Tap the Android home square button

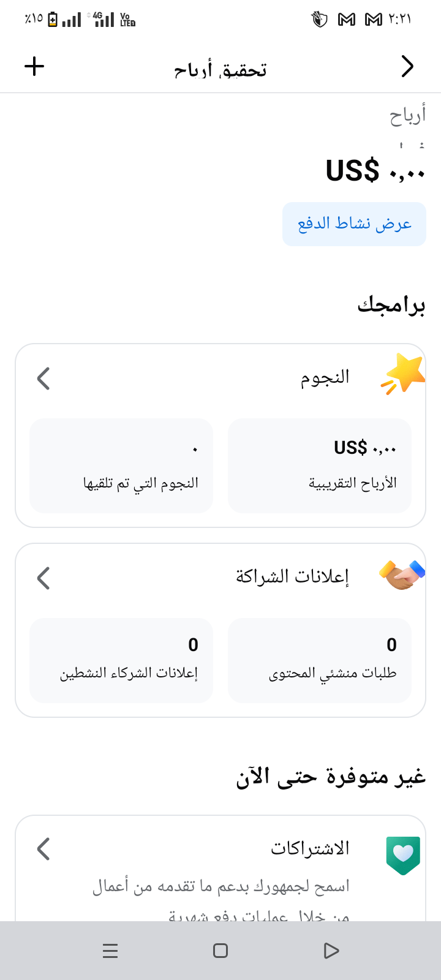point(221,951)
